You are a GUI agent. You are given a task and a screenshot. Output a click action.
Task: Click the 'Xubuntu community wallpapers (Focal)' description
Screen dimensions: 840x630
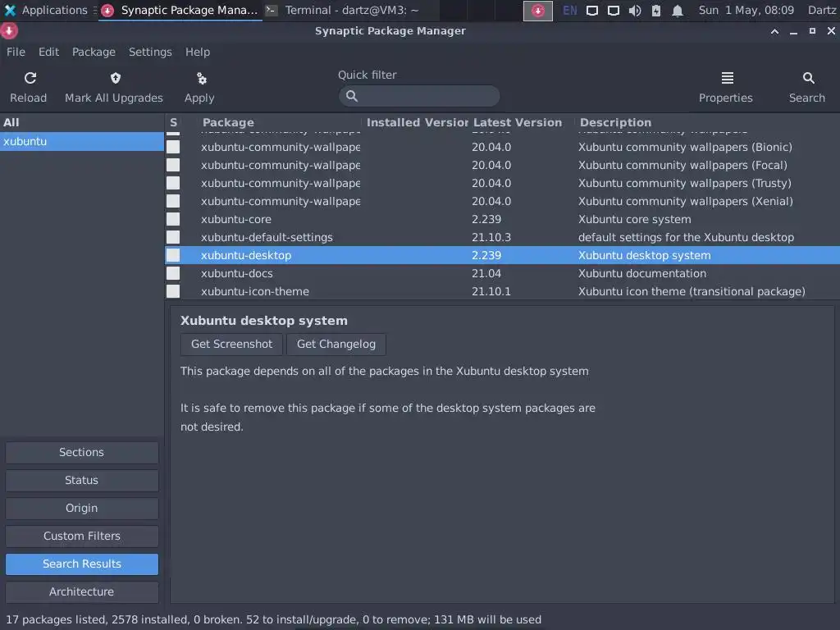682,165
